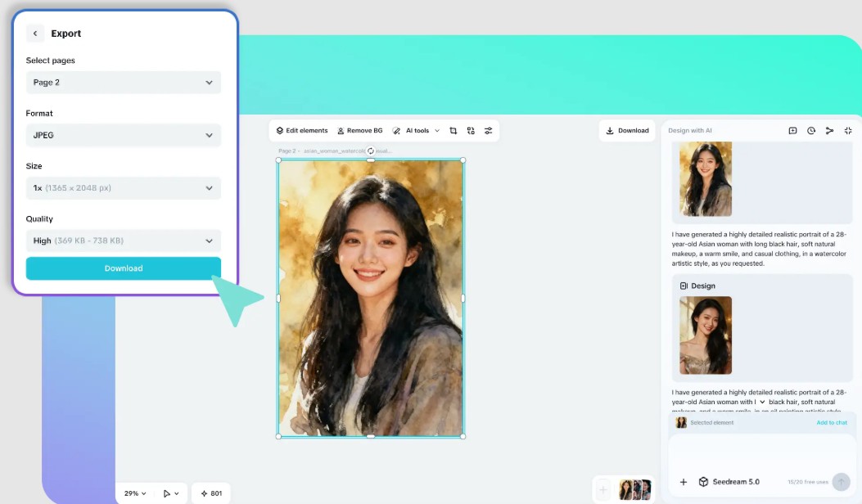The image size is (862, 504).
Task: Click the plus attachment icon in chat box
Action: point(684,482)
